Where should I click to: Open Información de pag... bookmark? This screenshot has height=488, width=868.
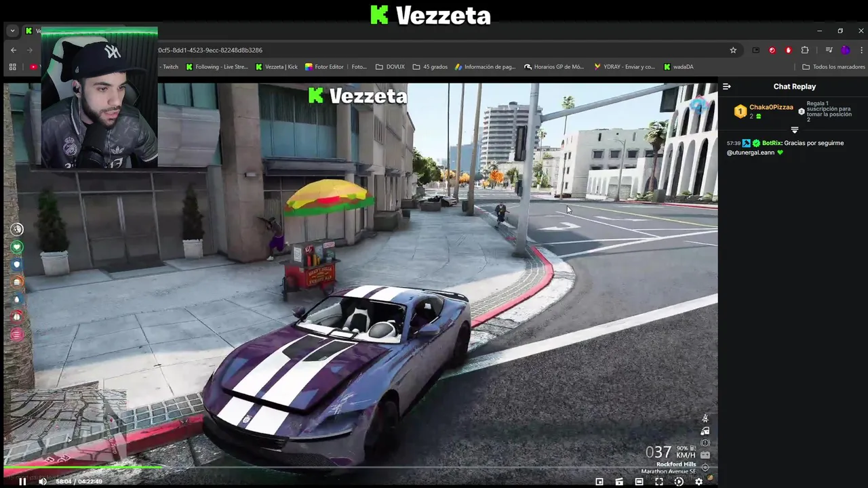[x=486, y=67]
